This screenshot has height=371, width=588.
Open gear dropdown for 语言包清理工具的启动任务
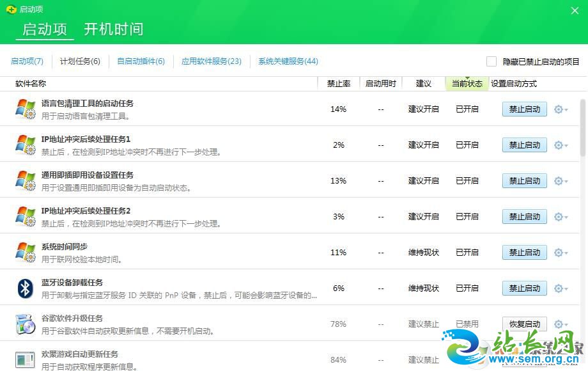click(x=561, y=109)
